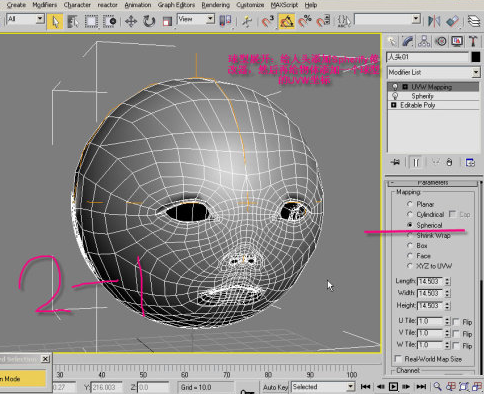Toggle Spinner Snap icon
The image size is (484, 394).
coord(323,22)
